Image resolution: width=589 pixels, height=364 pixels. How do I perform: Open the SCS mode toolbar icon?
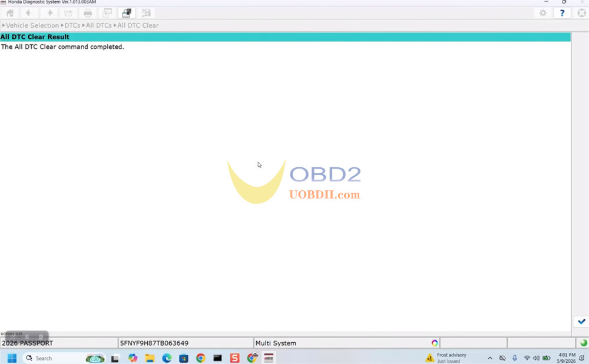click(x=146, y=13)
